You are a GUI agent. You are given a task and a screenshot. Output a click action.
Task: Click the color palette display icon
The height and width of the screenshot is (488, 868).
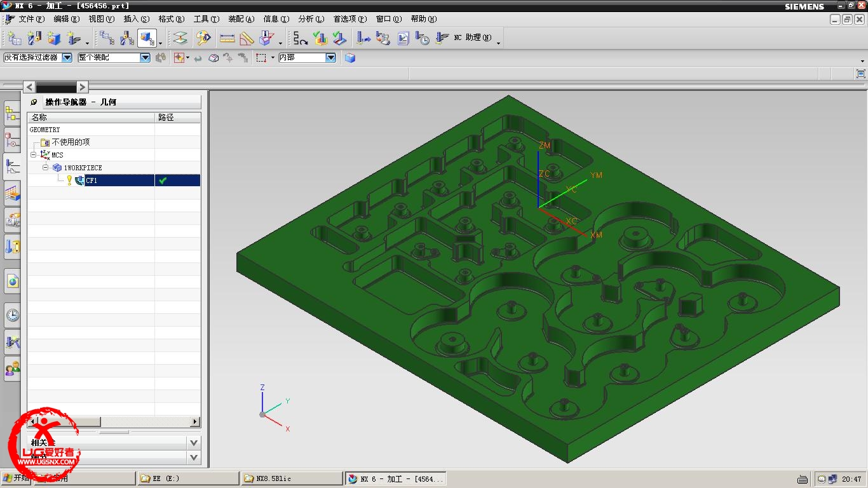(203, 39)
